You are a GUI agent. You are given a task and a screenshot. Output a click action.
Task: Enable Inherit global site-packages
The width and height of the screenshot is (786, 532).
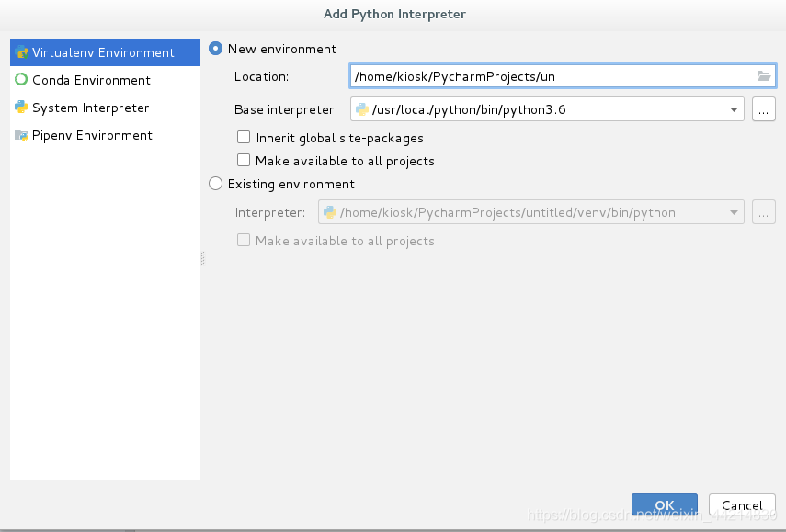click(244, 137)
